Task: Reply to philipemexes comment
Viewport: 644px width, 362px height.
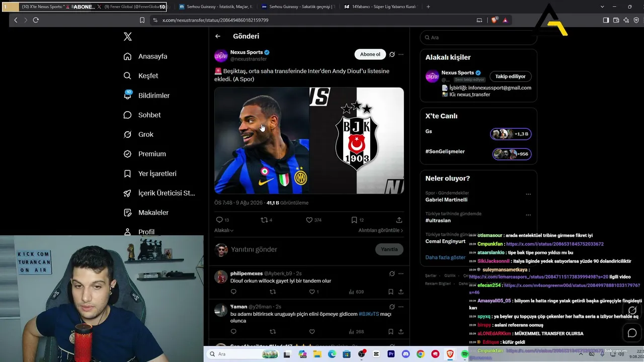Action: click(x=233, y=292)
